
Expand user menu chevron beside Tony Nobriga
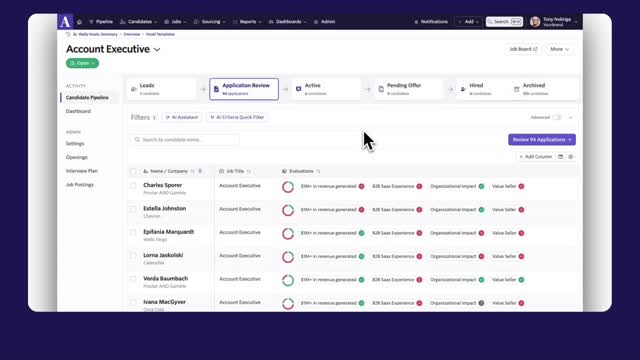click(x=576, y=22)
